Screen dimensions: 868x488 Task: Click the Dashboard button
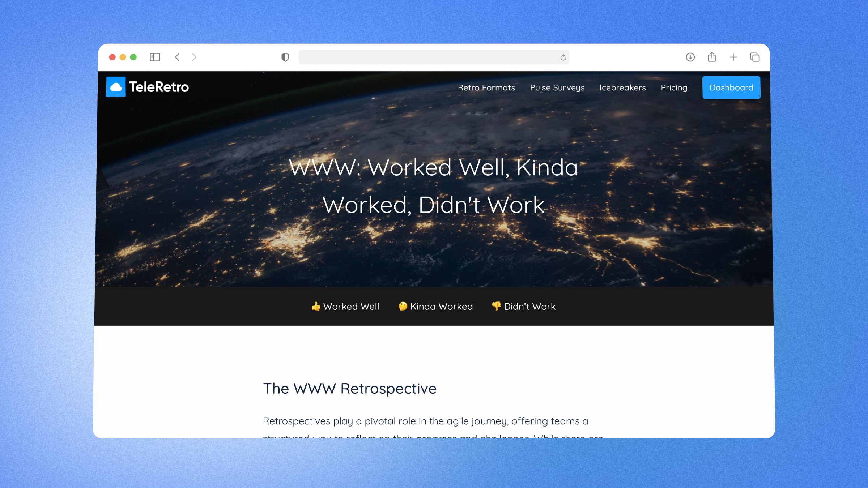pos(731,87)
